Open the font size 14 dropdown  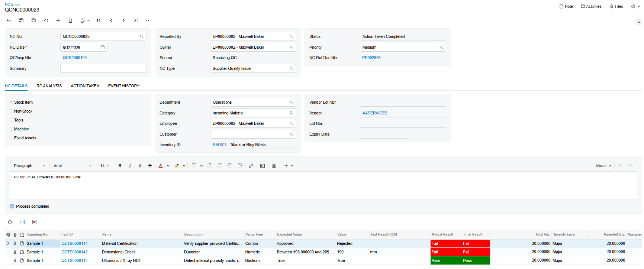click(105, 166)
